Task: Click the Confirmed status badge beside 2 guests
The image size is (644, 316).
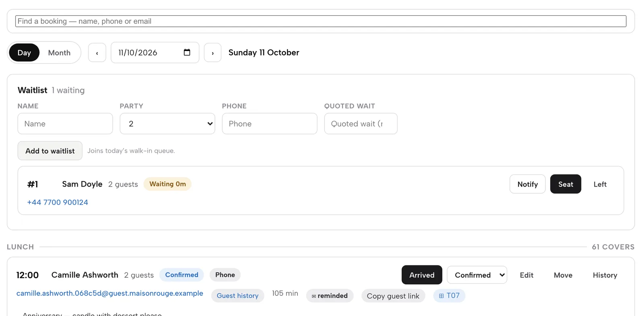Action: coord(182,275)
